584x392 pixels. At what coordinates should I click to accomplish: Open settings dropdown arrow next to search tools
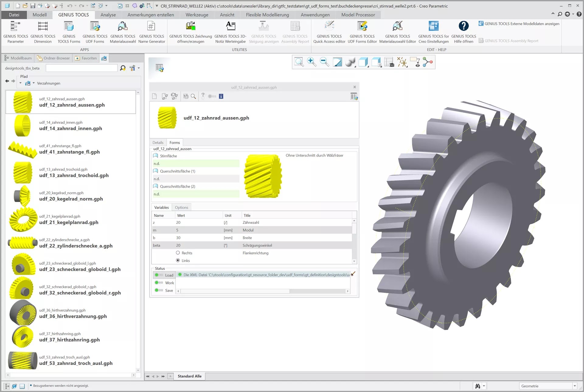139,68
